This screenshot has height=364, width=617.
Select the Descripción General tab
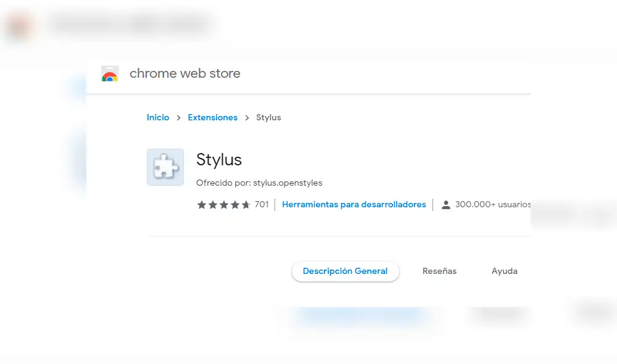point(345,271)
